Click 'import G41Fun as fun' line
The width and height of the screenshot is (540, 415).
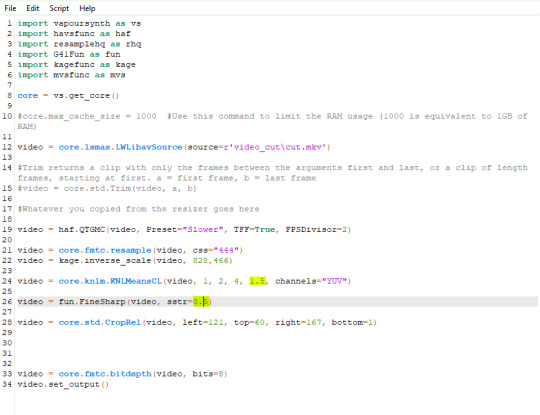(x=69, y=54)
